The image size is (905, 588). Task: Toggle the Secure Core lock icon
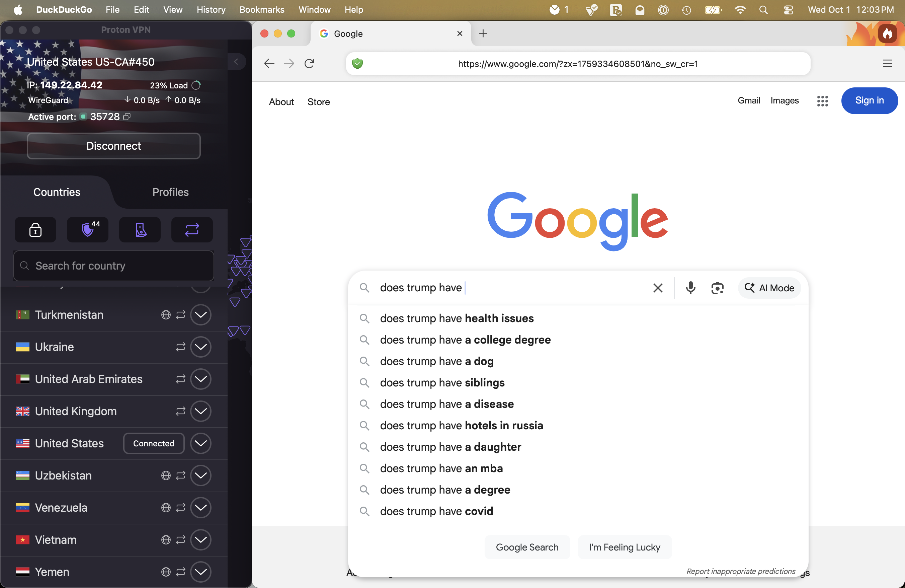pyautogui.click(x=35, y=230)
